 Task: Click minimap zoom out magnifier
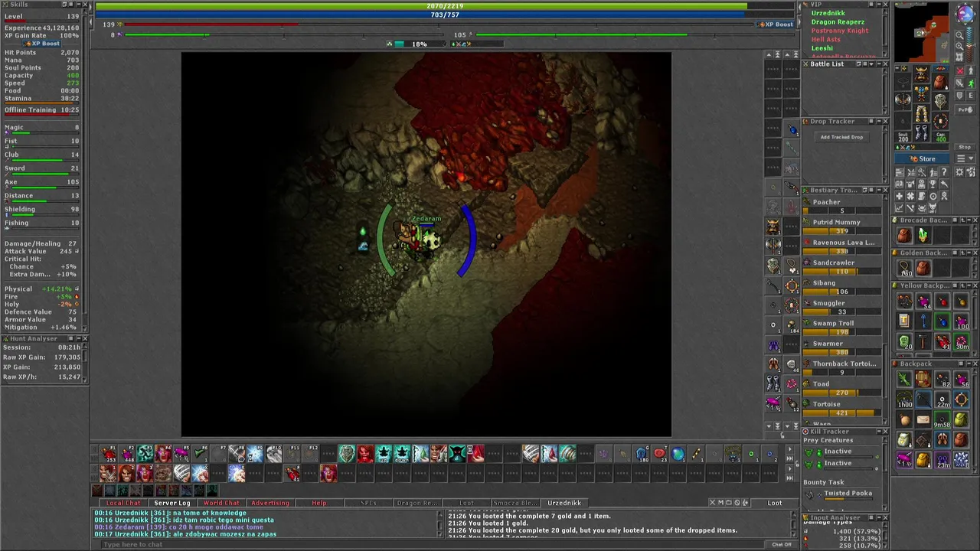pos(959,35)
